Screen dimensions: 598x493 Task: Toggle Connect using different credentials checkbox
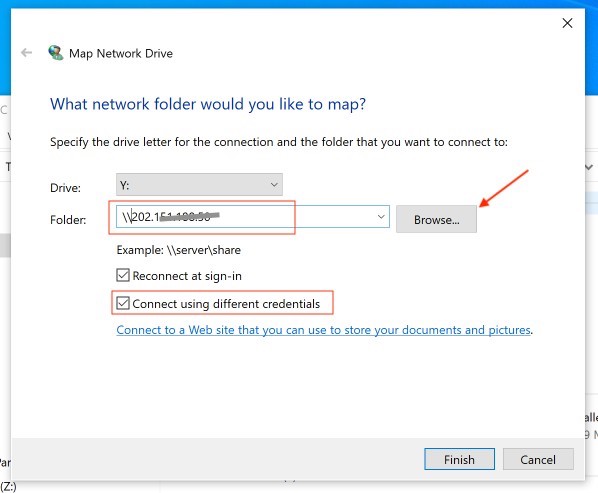(123, 303)
